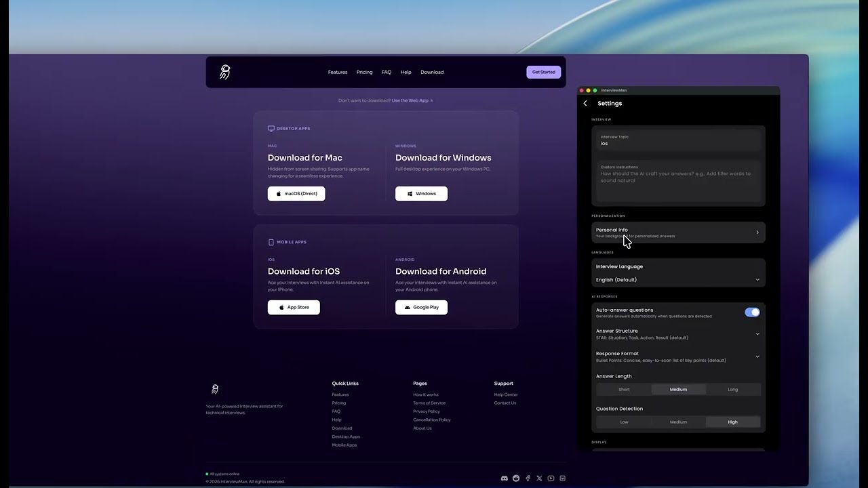Go back using the Settings back arrow

(x=585, y=103)
